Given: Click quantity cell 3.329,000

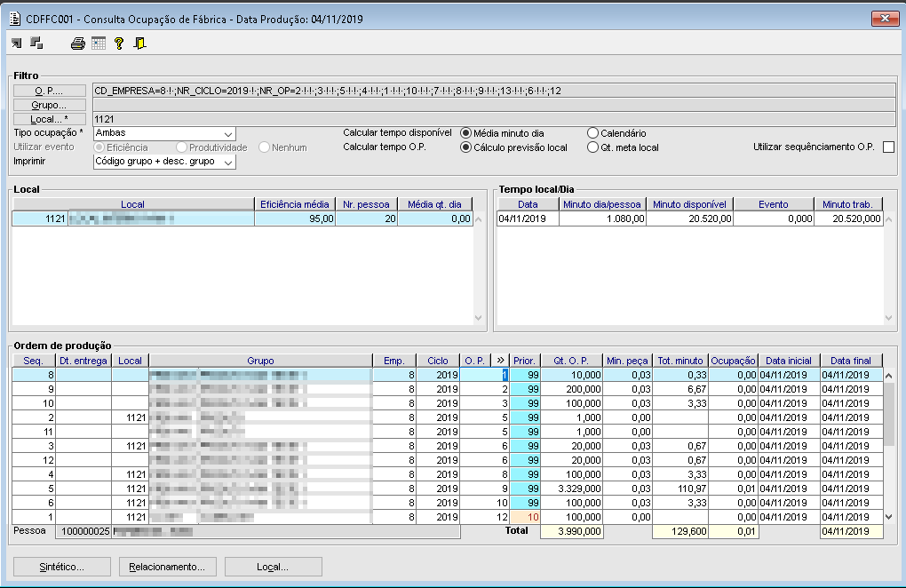Looking at the screenshot, I should click(571, 489).
